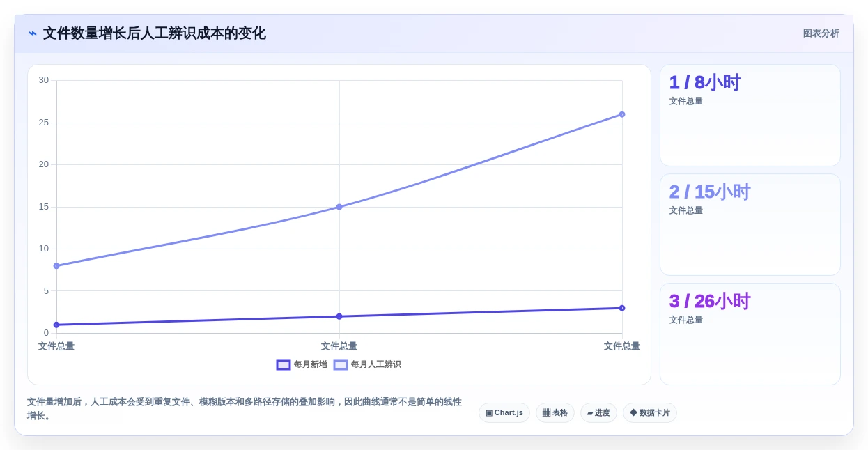
Task: Click the 每月新增 legend label text
Action: (311, 365)
